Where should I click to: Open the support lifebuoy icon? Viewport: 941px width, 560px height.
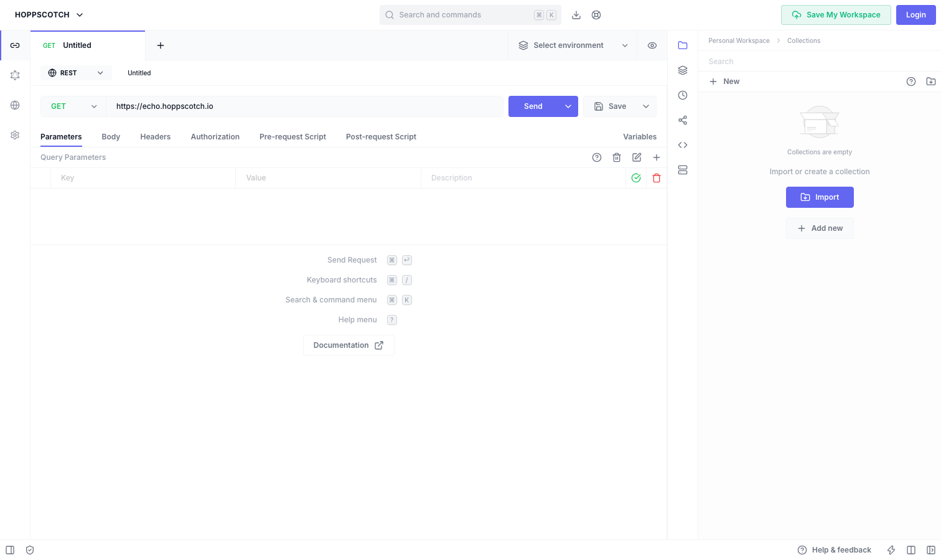click(596, 15)
